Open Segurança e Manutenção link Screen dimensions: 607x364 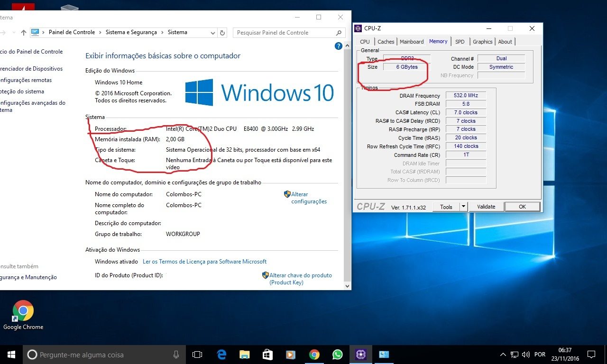[x=28, y=277]
